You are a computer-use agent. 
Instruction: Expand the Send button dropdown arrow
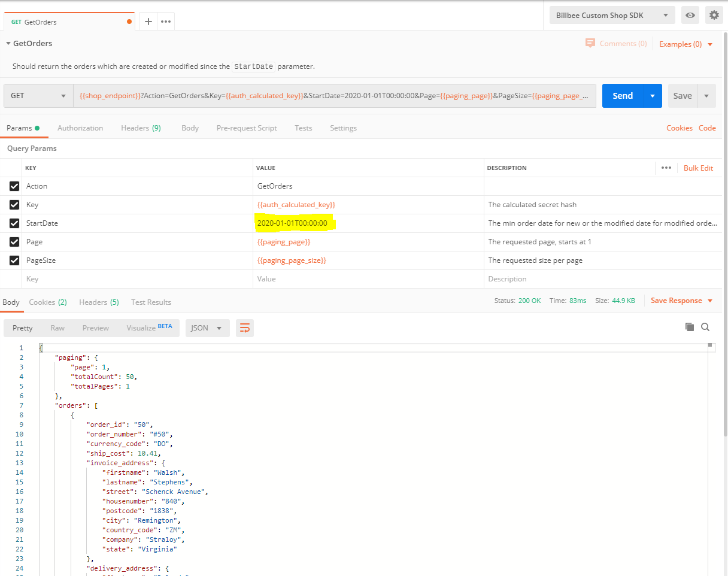(653, 96)
